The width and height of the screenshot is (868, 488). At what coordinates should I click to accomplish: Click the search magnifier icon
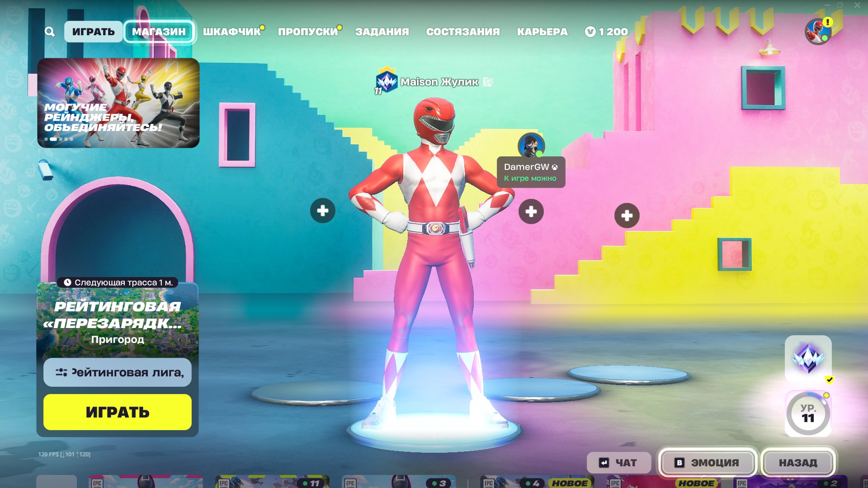(x=50, y=32)
